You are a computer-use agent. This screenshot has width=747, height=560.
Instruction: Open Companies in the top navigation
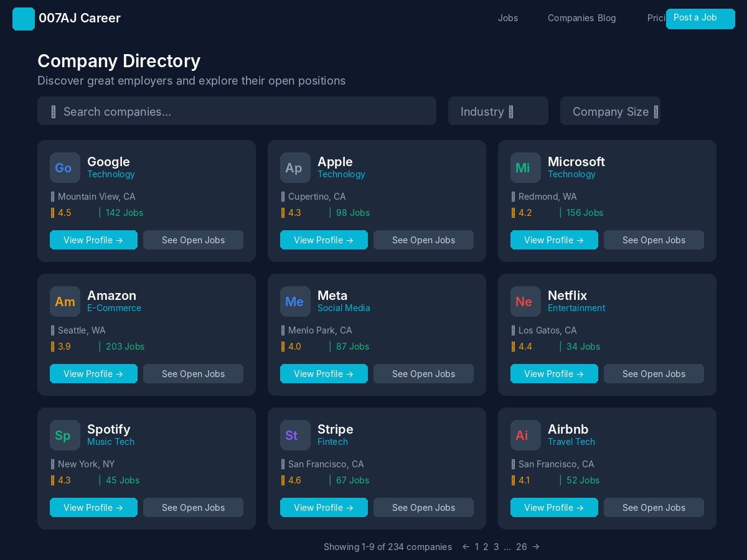coord(571,18)
